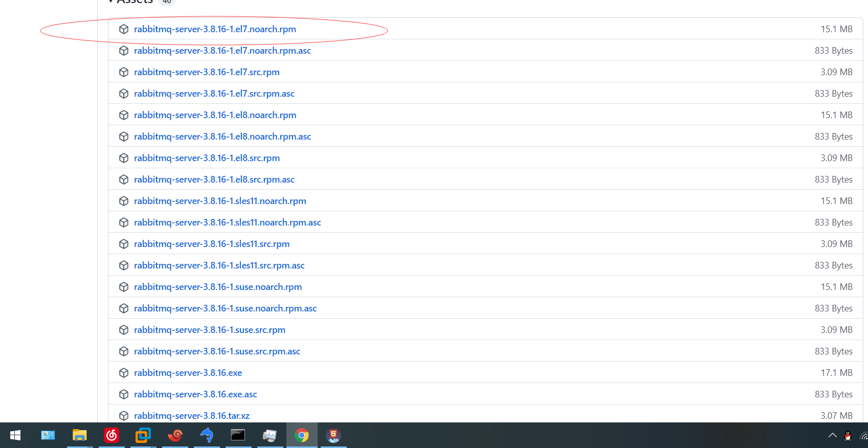Open the blue dolphin database tool icon
This screenshot has width=868, height=448.
pos(207,435)
